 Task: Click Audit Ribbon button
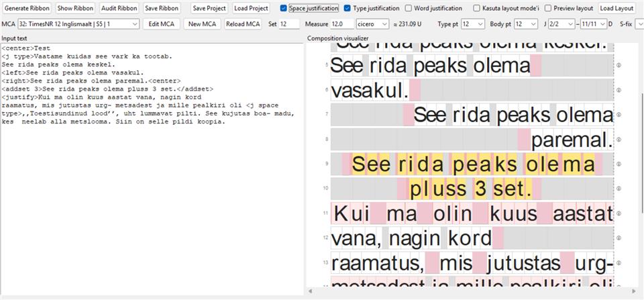pos(118,8)
